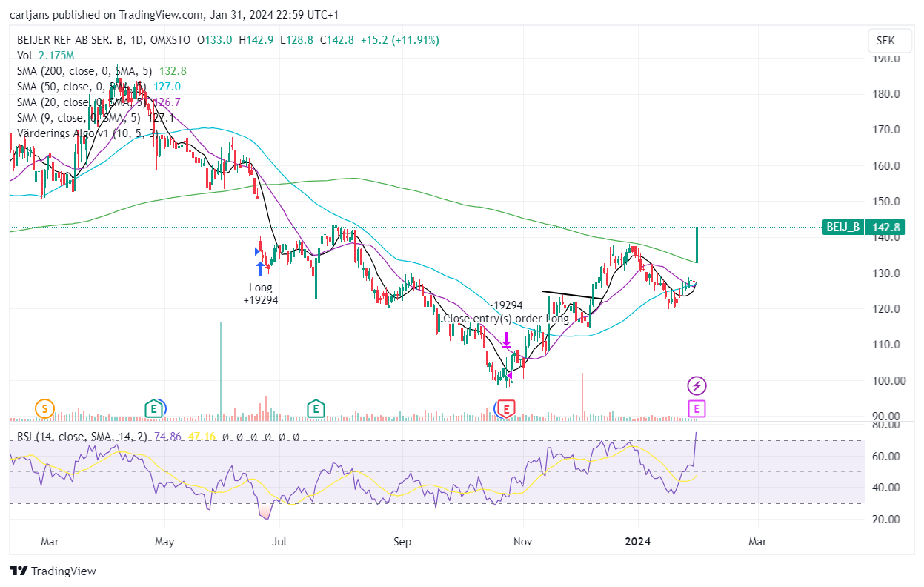Click the Värderings Algo v1 strategy legend
This screenshot has width=924, height=587.
86,133
